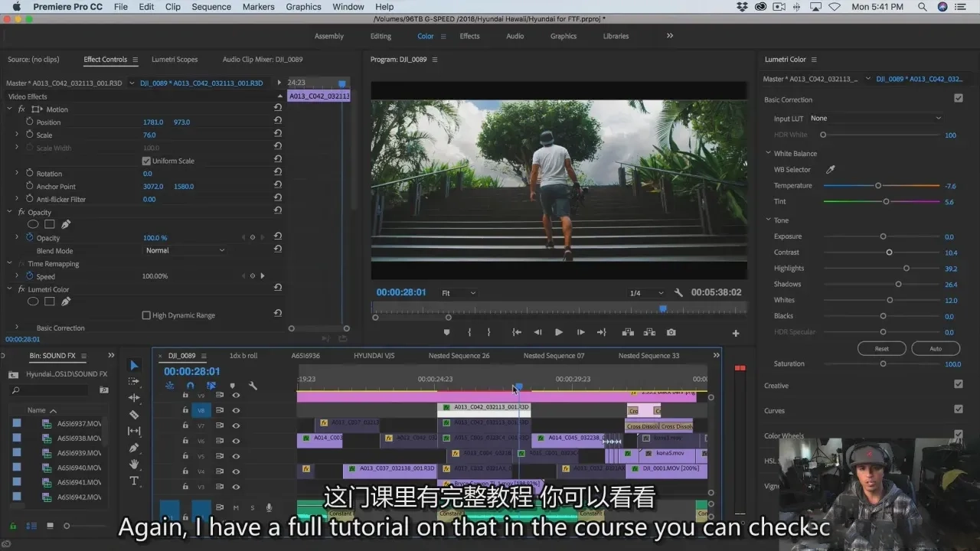Open the button editor plus icon
Screen dimensions: 980x551
pos(736,333)
